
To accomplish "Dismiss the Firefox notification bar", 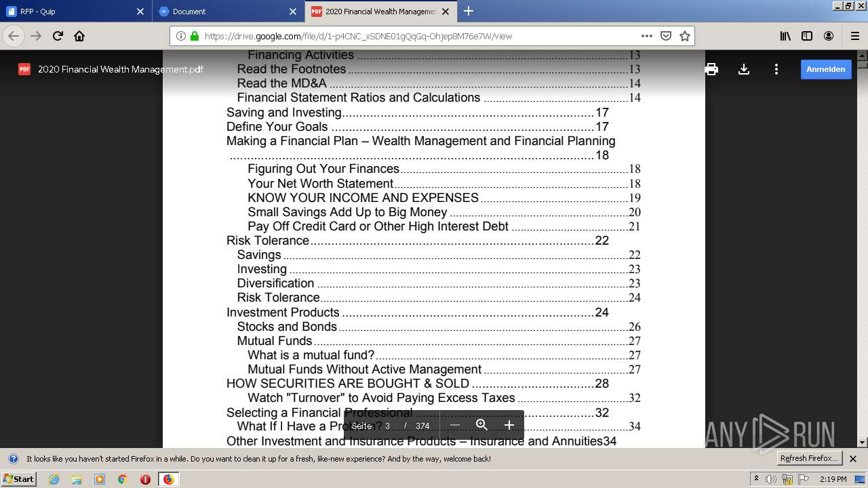I will 853,459.
